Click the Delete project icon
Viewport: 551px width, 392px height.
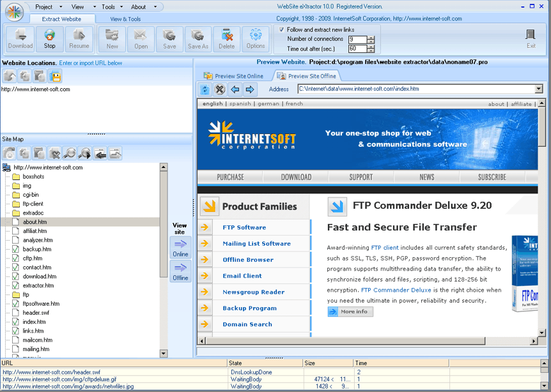pos(226,38)
